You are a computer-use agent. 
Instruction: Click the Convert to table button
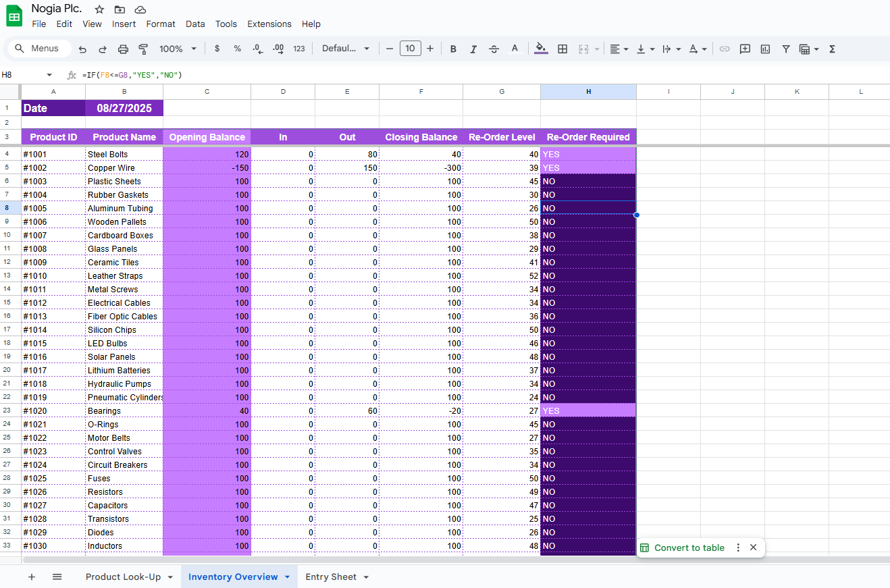[x=689, y=547]
